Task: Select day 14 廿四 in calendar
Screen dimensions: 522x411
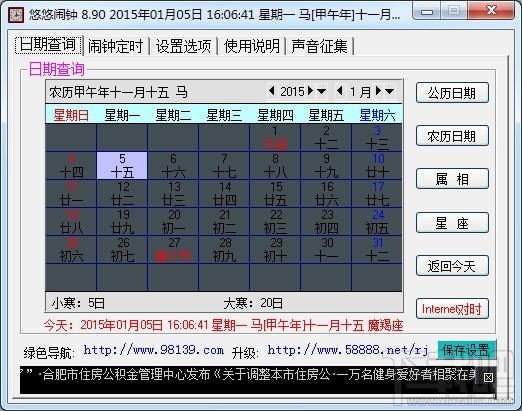Action: click(224, 193)
